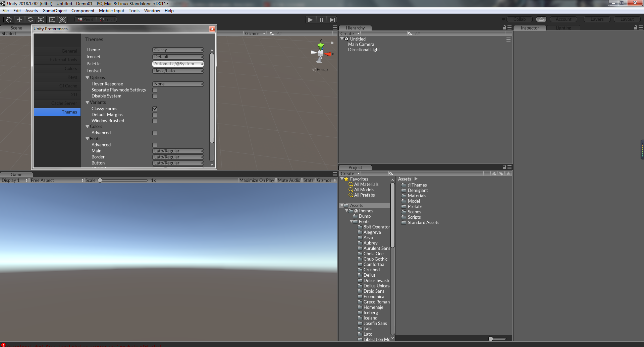Enable the Default Margins checkbox
Screen dimensions: 644x347
(155, 115)
